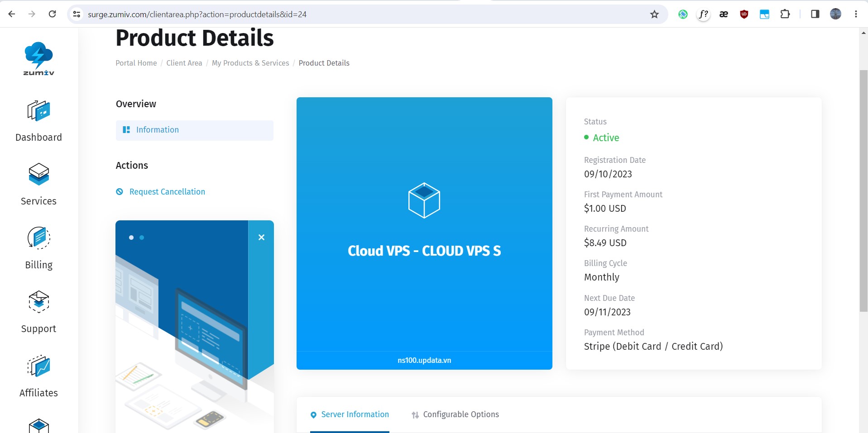Open the Billing sidebar icon
This screenshot has width=868, height=433.
38,238
